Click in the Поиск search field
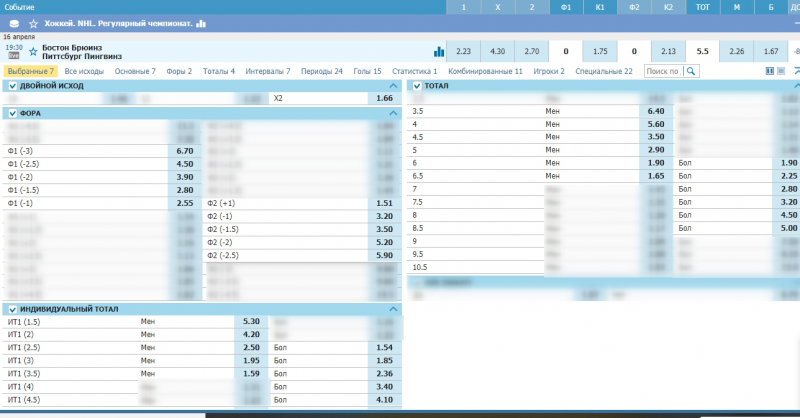This screenshot has height=418, width=800. (x=663, y=72)
